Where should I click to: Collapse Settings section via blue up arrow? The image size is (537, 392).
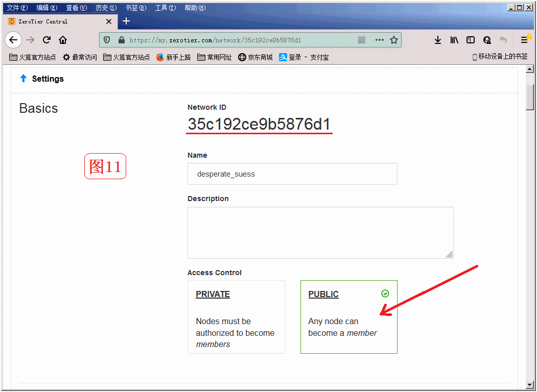(x=24, y=78)
